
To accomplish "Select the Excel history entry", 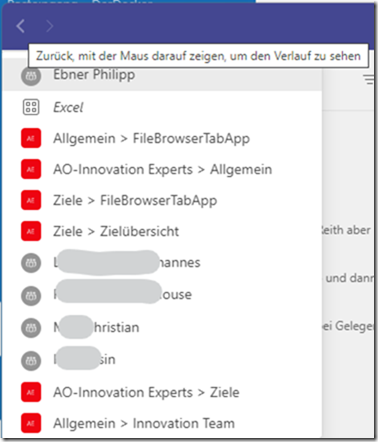I will coord(162,107).
